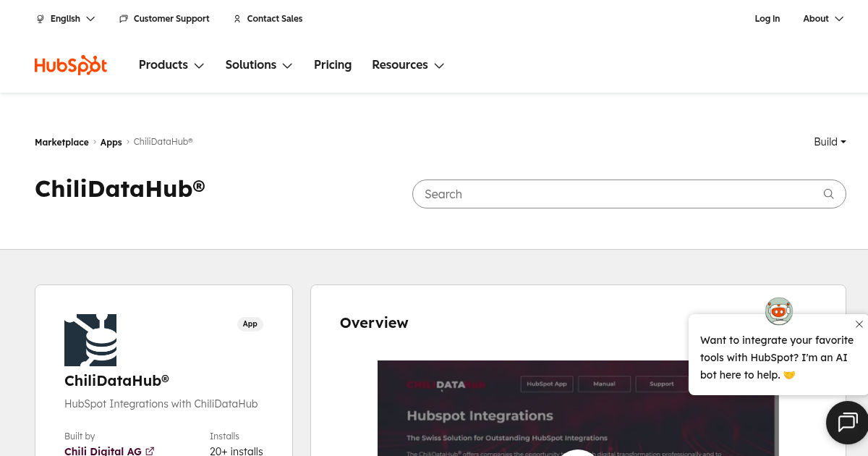Click the Customer Support chat icon
Screen dimensions: 868x456
point(124,19)
